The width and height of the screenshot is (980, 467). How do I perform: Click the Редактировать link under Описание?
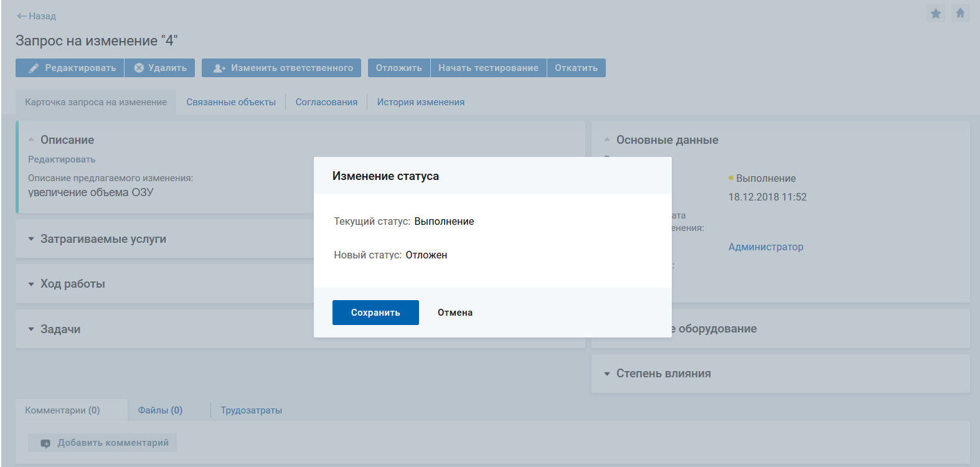(62, 159)
